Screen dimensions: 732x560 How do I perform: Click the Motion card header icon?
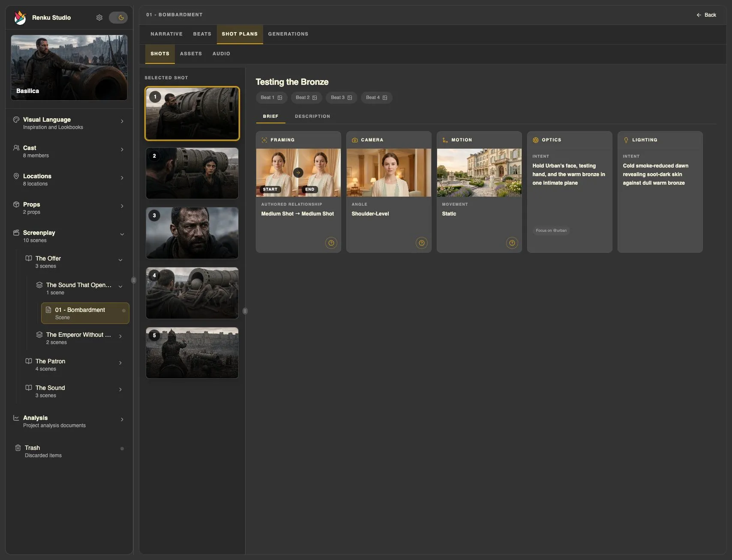click(445, 140)
